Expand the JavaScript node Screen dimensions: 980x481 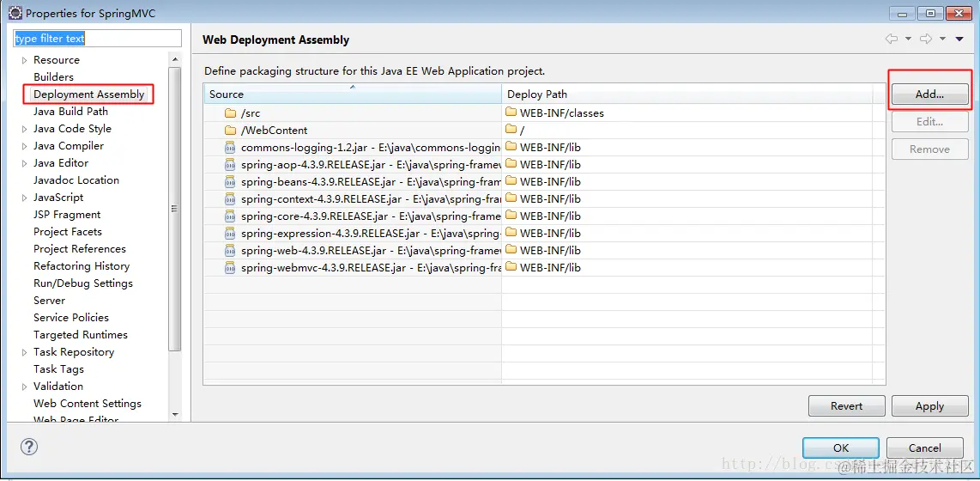coord(24,198)
